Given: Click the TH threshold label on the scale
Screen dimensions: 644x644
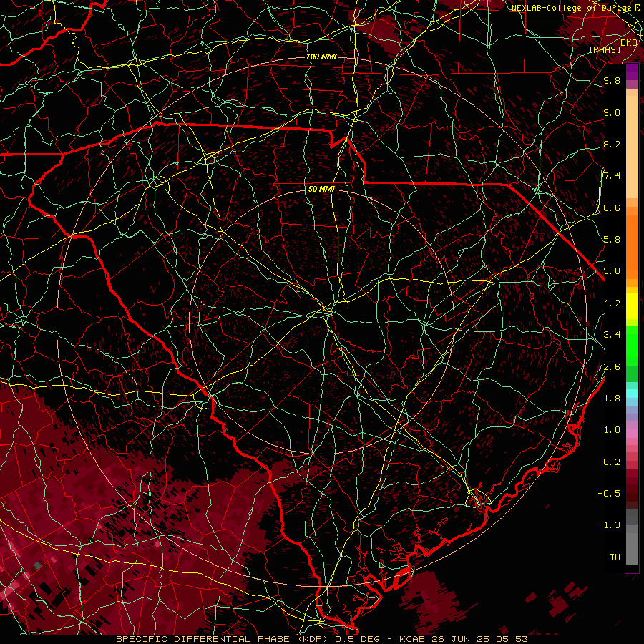Looking at the screenshot, I should [x=615, y=557].
